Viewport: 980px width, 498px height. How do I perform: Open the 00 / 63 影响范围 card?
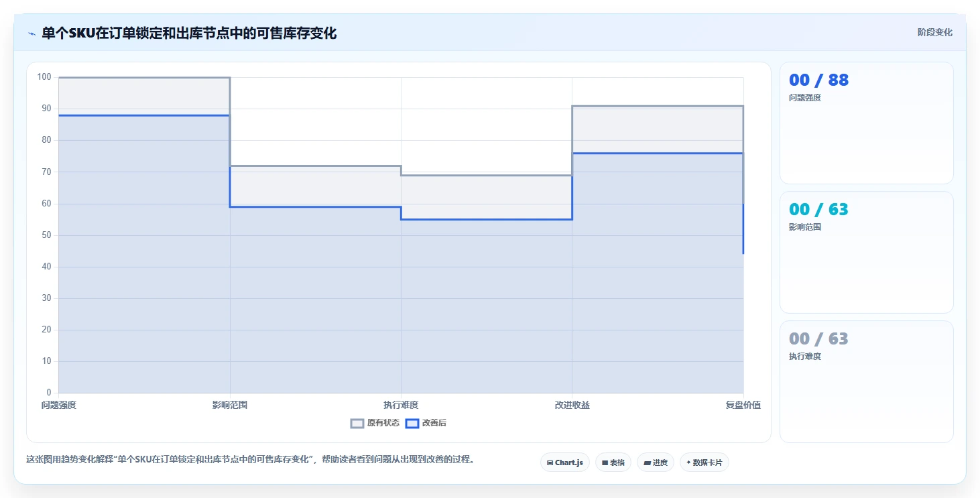(x=866, y=253)
